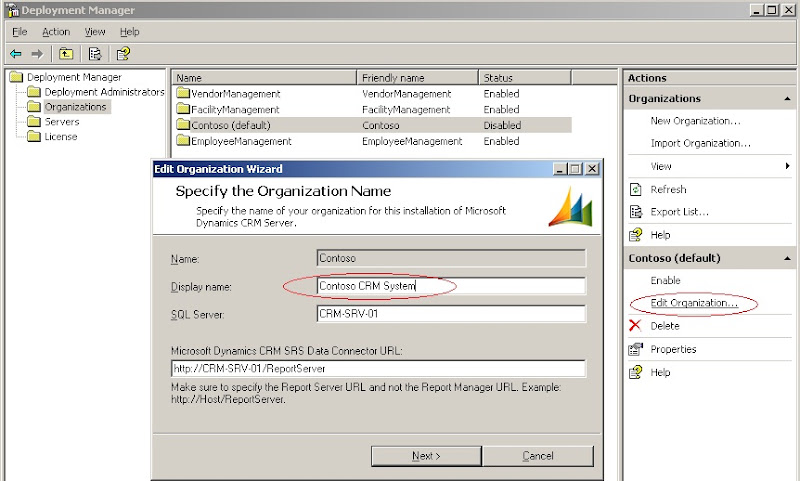Open the View menu in menu bar
The height and width of the screenshot is (481, 800).
pos(95,32)
